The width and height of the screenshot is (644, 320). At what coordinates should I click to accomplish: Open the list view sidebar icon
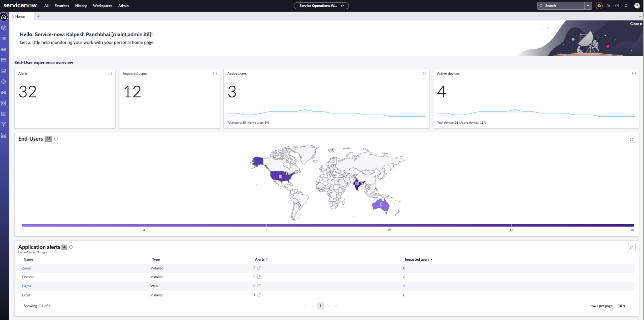click(x=4, y=38)
